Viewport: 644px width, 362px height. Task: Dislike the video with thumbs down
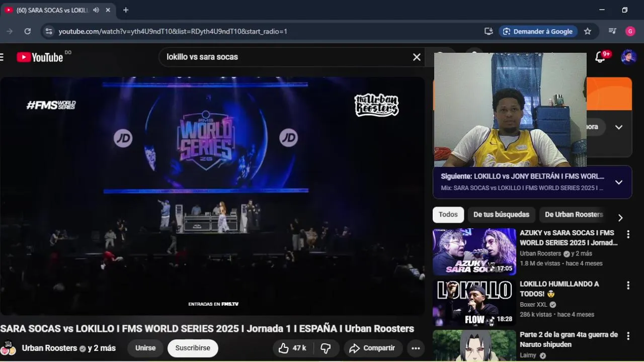[x=326, y=348]
